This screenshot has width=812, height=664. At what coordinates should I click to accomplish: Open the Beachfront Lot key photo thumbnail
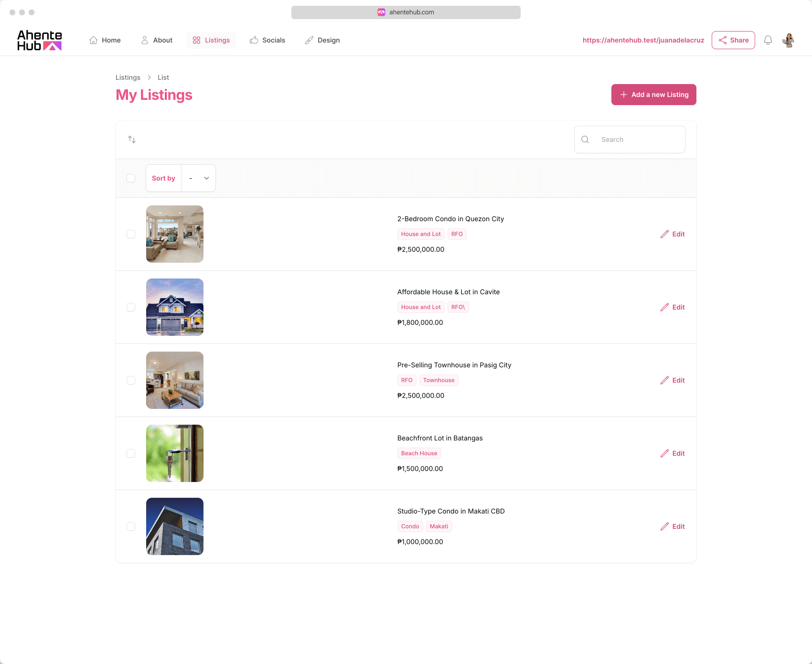click(x=175, y=453)
